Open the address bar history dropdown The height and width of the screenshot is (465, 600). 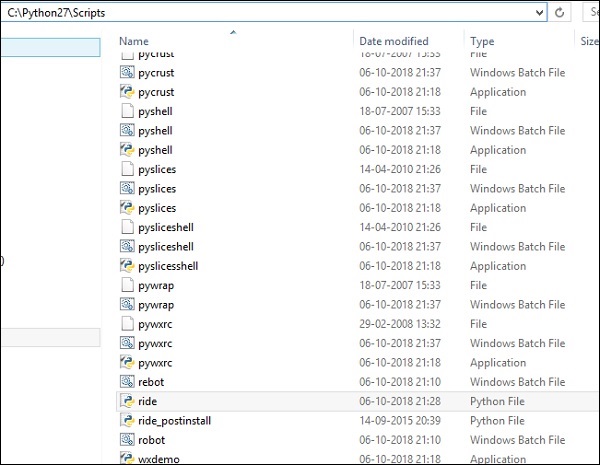pyautogui.click(x=539, y=12)
